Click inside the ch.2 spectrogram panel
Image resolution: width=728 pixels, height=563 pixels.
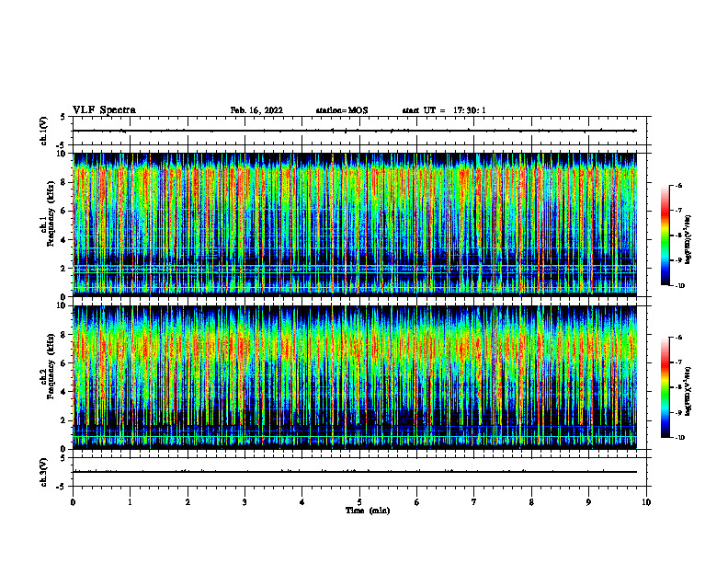[355, 377]
